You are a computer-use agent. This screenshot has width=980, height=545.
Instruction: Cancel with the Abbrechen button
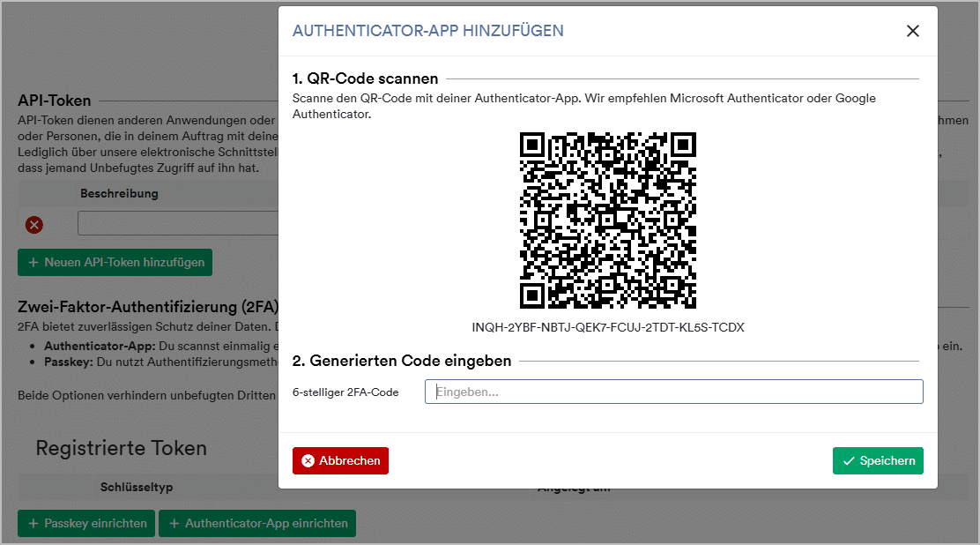(341, 460)
